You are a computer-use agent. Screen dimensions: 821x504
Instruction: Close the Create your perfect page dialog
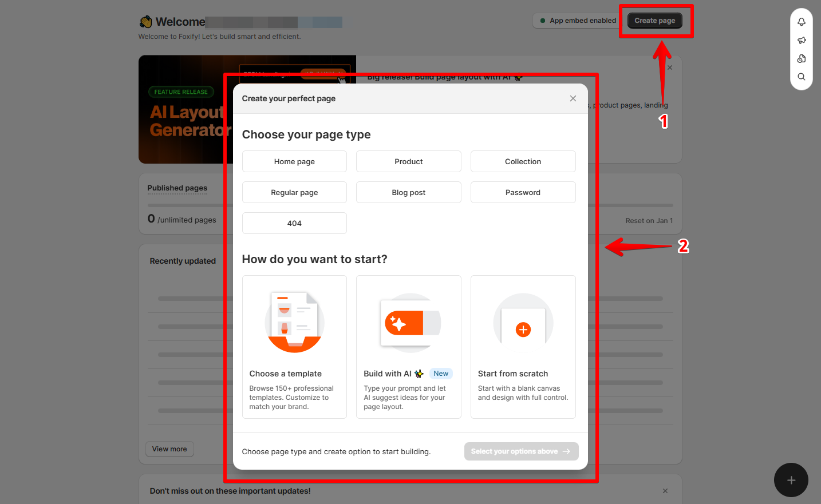point(573,98)
